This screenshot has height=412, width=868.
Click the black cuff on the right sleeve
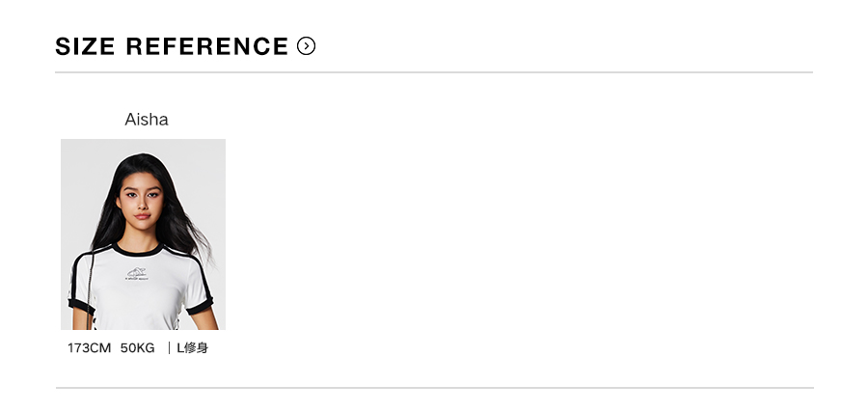click(x=200, y=308)
